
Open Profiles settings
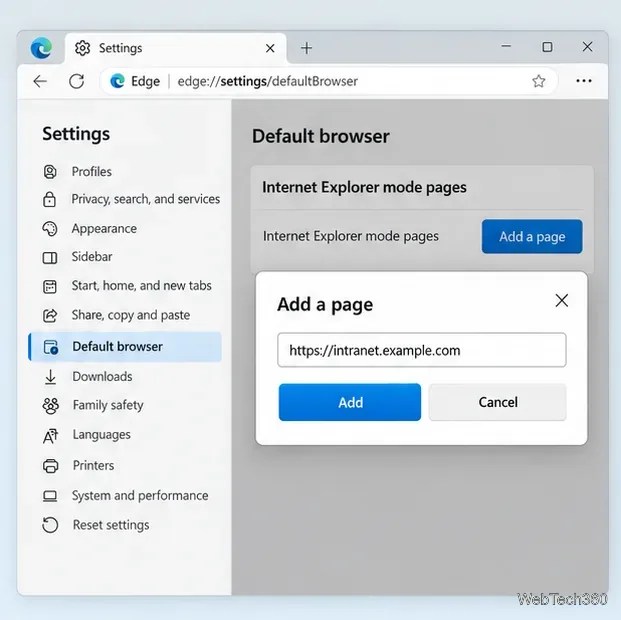click(x=91, y=172)
